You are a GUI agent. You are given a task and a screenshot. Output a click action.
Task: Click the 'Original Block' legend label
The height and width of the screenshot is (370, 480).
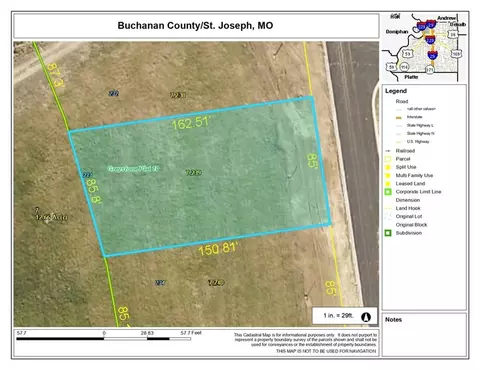tap(411, 225)
